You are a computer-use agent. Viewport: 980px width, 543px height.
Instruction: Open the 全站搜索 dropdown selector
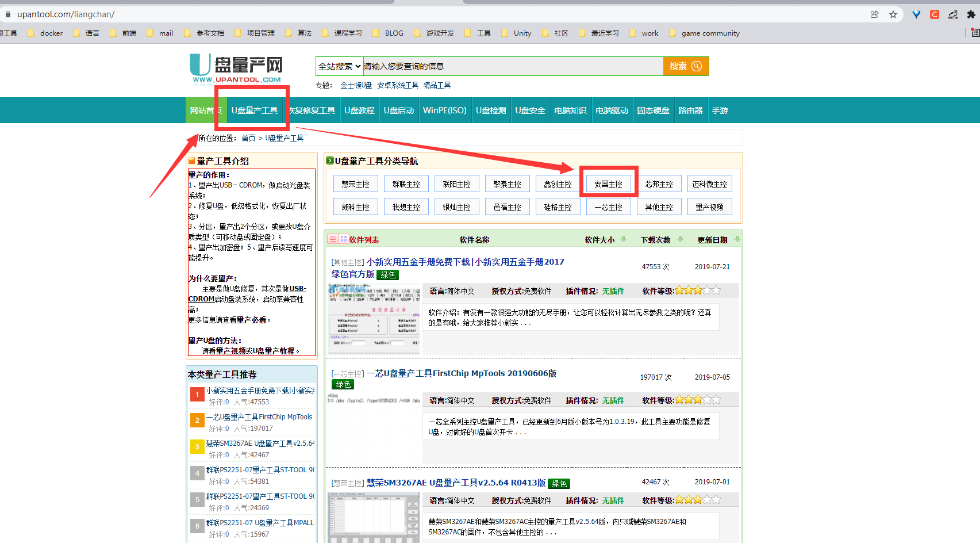coord(339,66)
